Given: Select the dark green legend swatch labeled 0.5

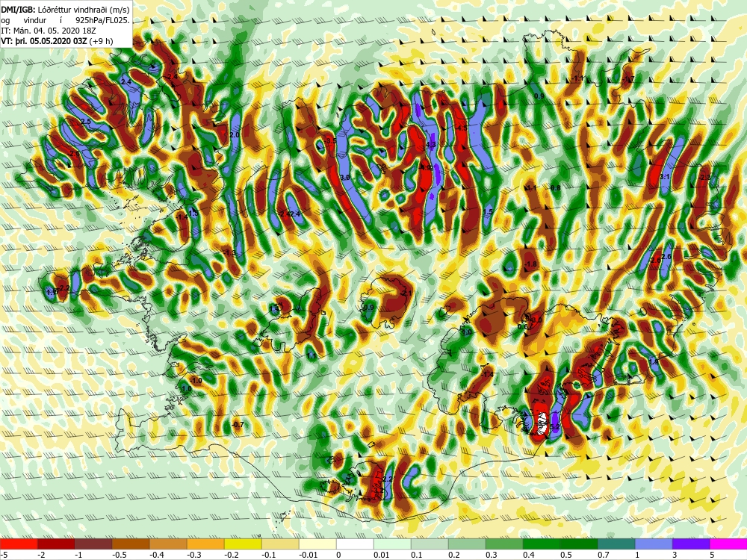Looking at the screenshot, I should [579, 544].
